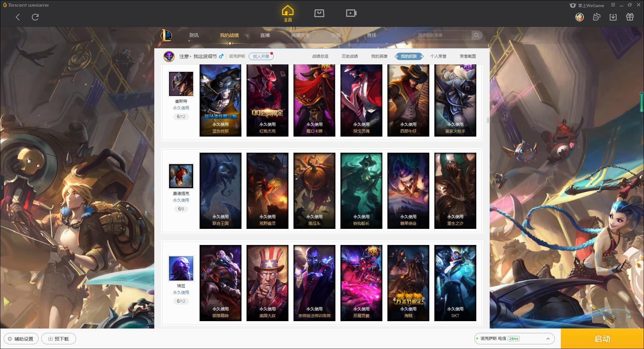Open the 个人荣誉 sub-tab

click(438, 56)
